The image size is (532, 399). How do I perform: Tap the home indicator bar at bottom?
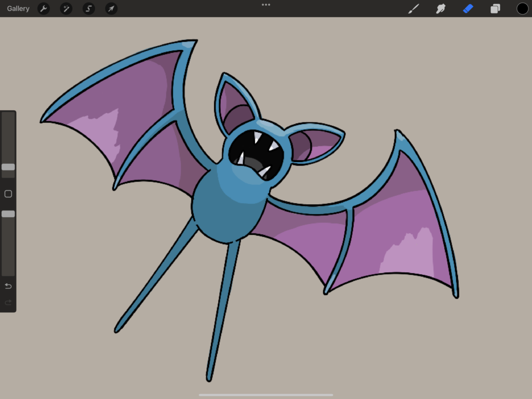point(266,395)
